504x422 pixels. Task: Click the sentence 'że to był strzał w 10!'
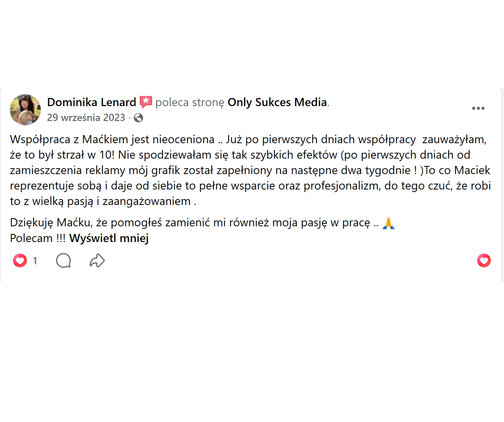[x=62, y=155]
